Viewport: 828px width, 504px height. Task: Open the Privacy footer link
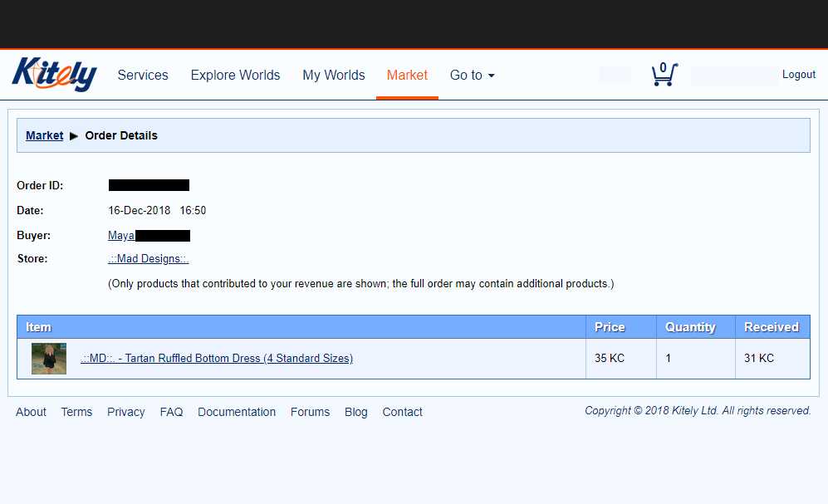click(125, 412)
